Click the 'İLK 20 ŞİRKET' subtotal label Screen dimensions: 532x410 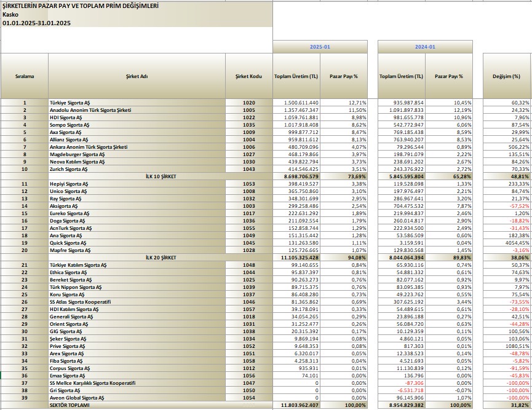point(161,258)
